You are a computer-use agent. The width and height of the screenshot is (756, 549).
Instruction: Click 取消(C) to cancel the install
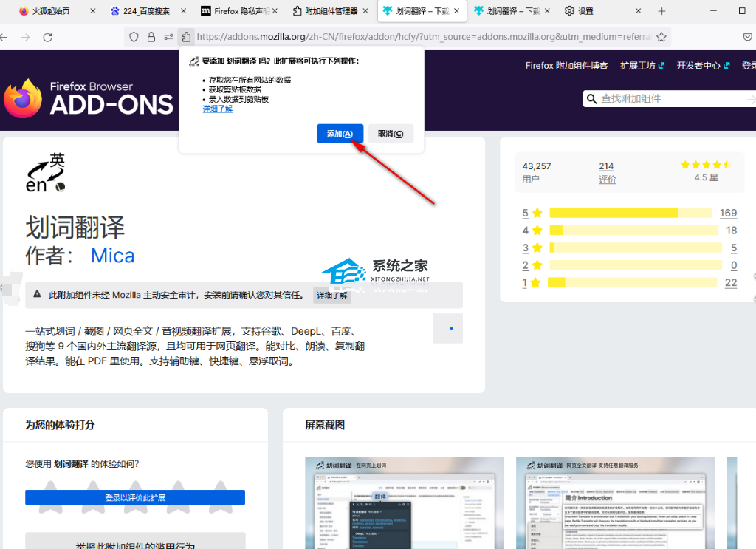[x=391, y=134]
